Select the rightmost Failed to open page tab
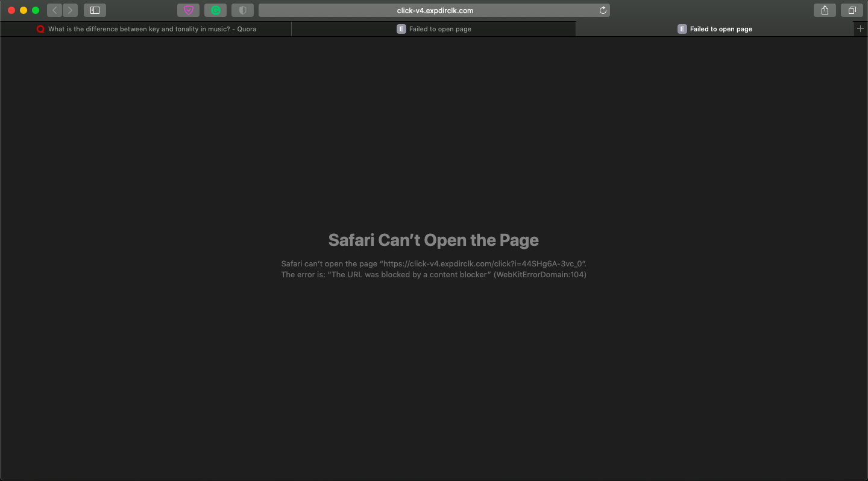Viewport: 868px width, 481px height. tap(715, 28)
